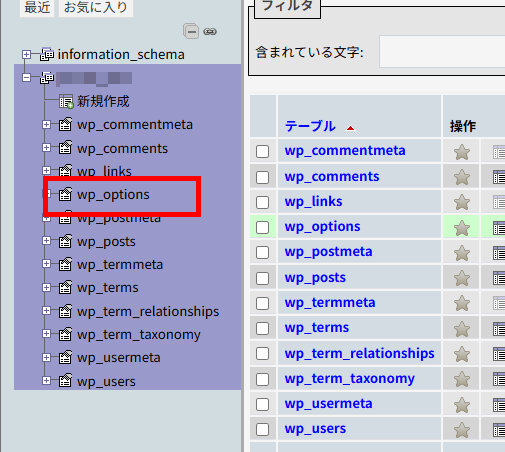Select wp_term_relationships in navigation tree
Image resolution: width=505 pixels, height=452 pixels.
[148, 311]
